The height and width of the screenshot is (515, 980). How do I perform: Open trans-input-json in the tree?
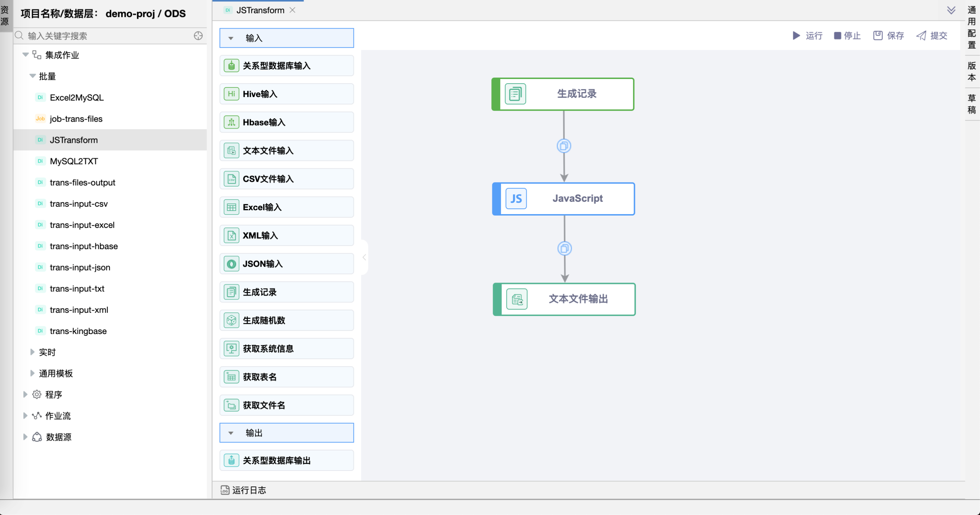tap(80, 267)
